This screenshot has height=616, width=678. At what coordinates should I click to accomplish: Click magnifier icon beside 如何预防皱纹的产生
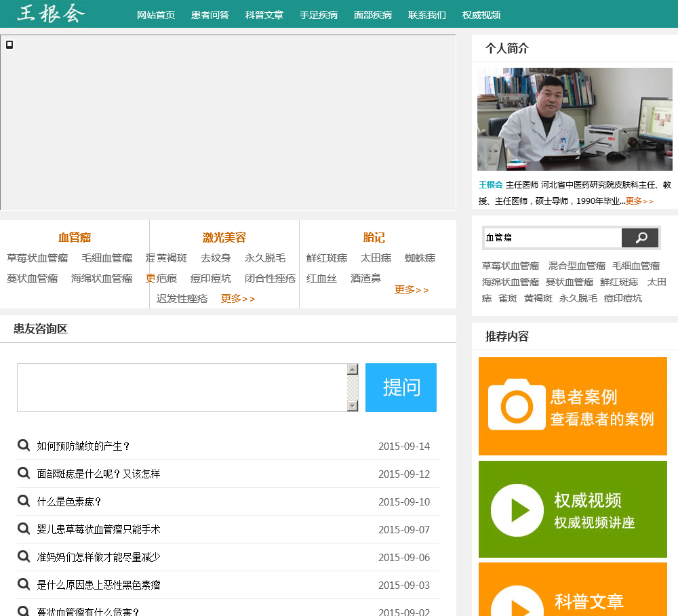click(x=24, y=445)
